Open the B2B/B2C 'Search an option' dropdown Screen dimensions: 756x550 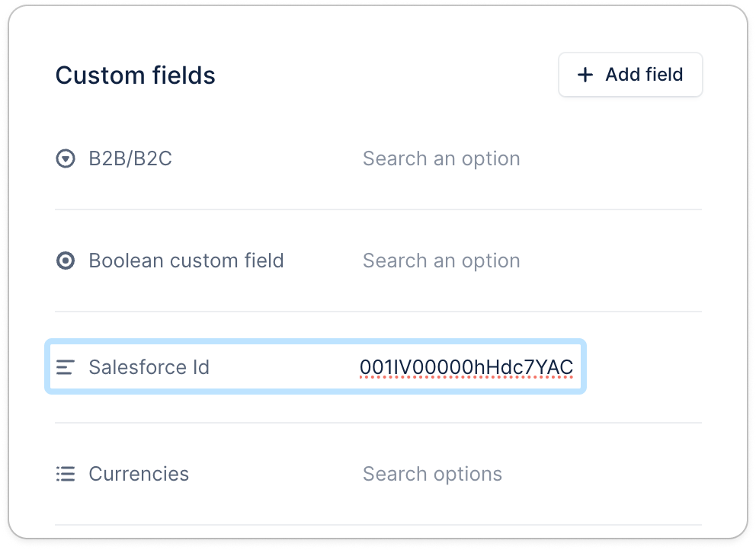click(x=441, y=159)
